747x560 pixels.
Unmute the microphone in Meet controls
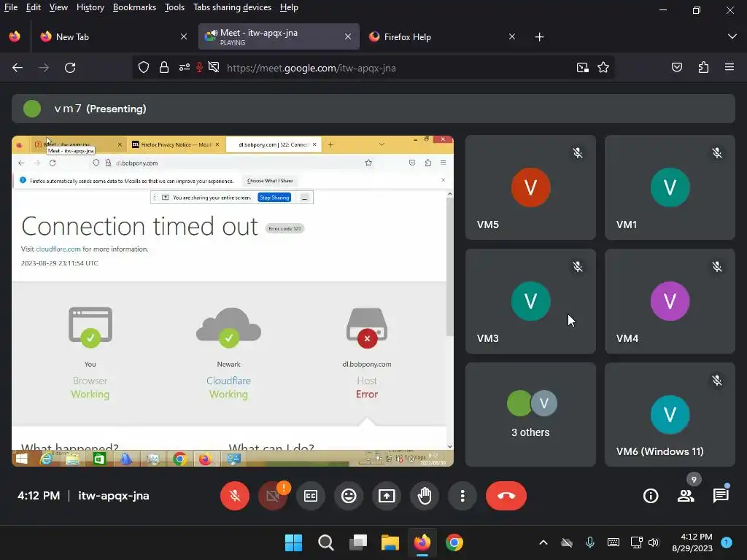point(234,496)
